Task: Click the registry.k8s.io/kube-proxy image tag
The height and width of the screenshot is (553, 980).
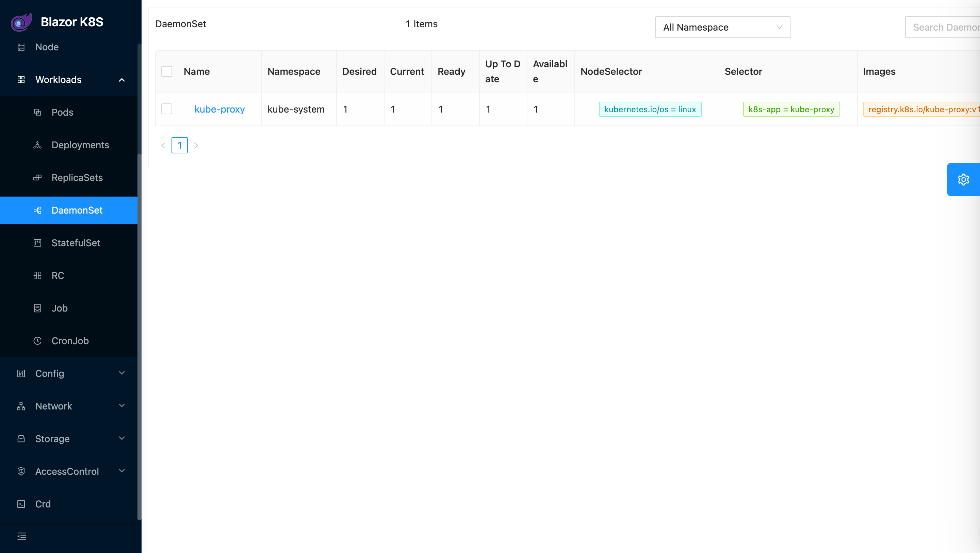Action: [x=921, y=110]
